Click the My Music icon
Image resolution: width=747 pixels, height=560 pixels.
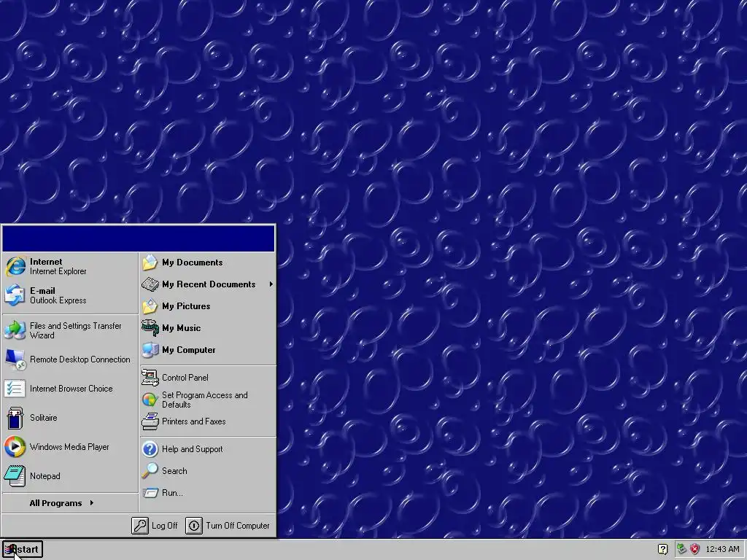[150, 328]
